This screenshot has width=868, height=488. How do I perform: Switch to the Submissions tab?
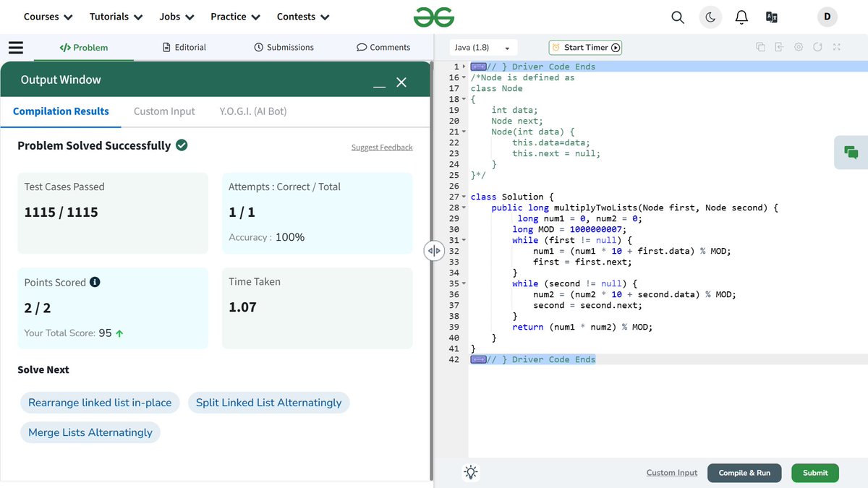click(x=284, y=47)
